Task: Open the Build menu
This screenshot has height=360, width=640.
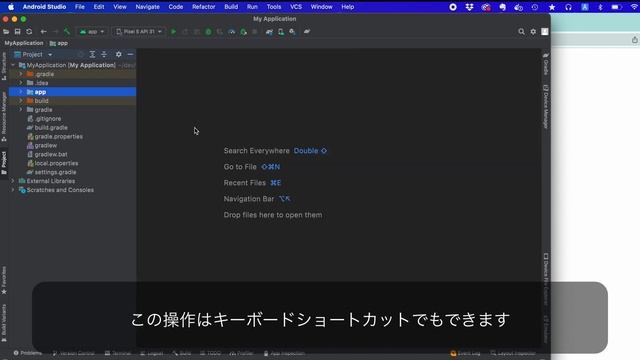Action: pos(231,7)
